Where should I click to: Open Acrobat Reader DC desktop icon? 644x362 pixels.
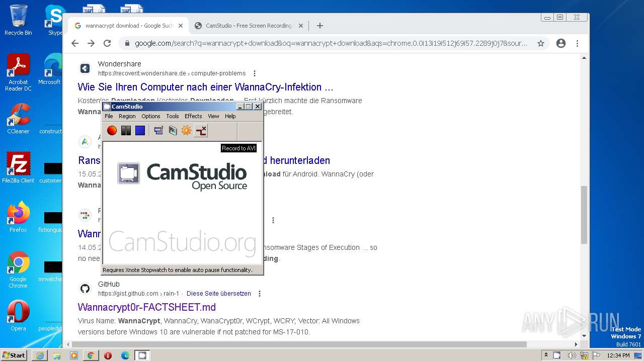(18, 72)
